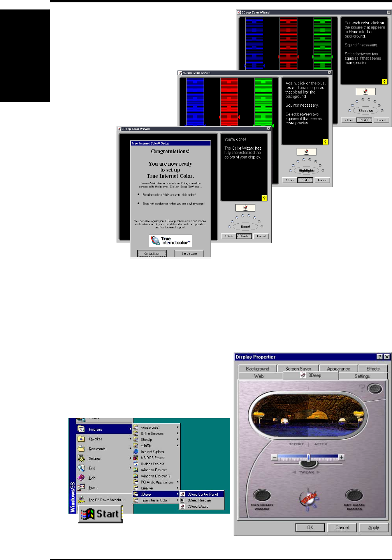
Task: Click 3Deep logo box above Shadows label
Action: tap(366, 91)
